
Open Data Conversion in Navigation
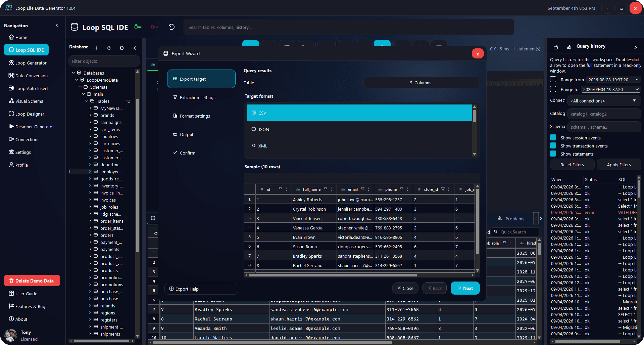[x=28, y=76]
